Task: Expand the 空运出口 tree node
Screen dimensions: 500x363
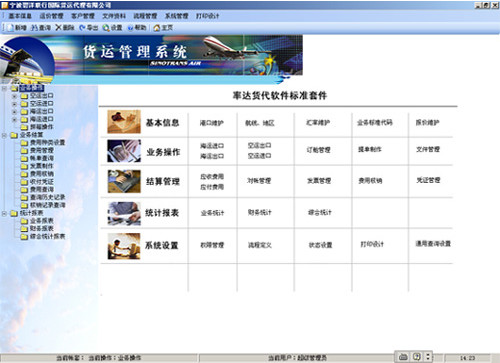Action: click(14, 96)
